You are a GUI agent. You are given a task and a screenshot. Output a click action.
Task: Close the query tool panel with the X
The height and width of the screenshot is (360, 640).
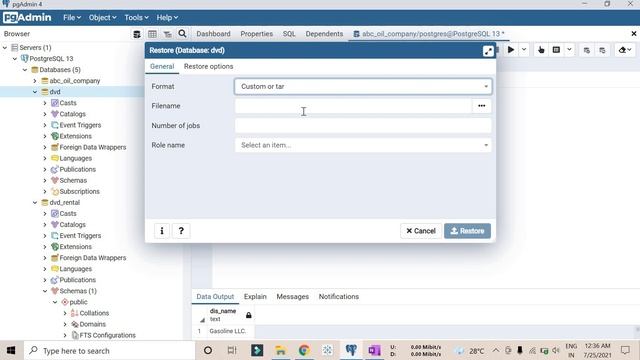[x=633, y=34]
